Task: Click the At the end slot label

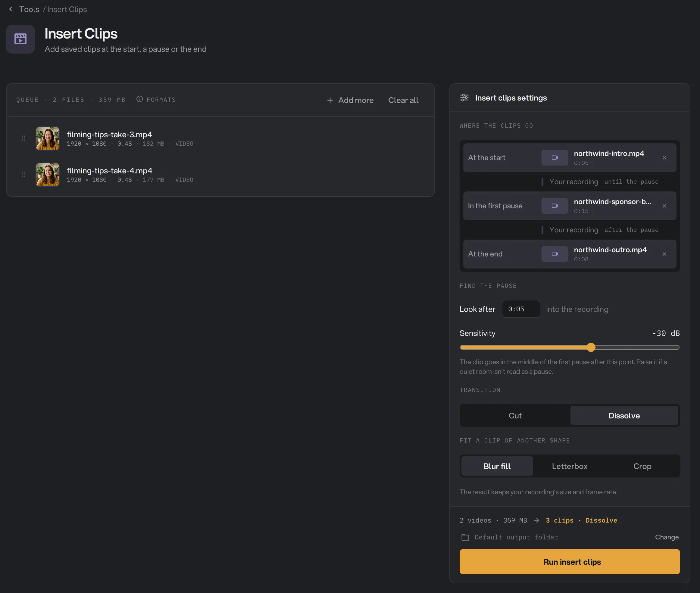Action: click(485, 254)
